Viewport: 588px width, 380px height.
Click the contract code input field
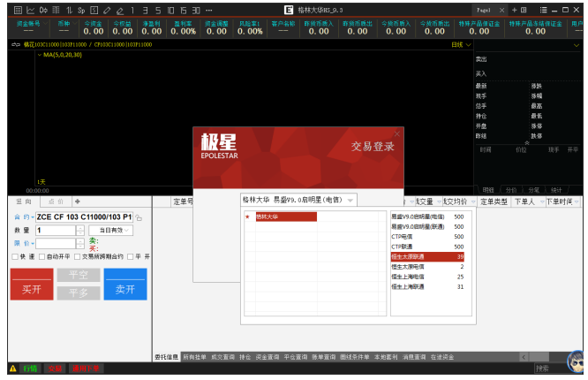85,217
